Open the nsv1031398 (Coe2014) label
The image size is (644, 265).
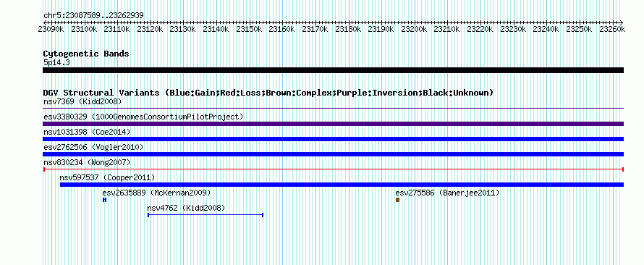coord(87,132)
